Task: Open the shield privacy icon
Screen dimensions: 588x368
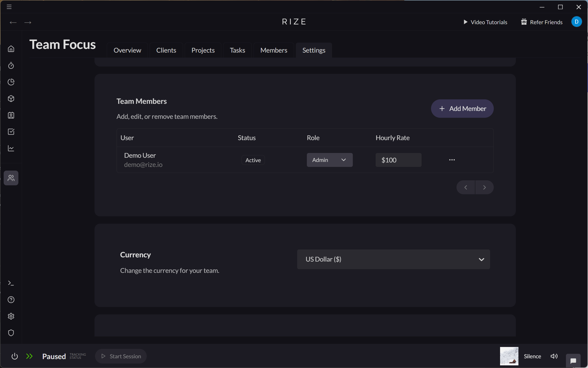Action: 11,333
